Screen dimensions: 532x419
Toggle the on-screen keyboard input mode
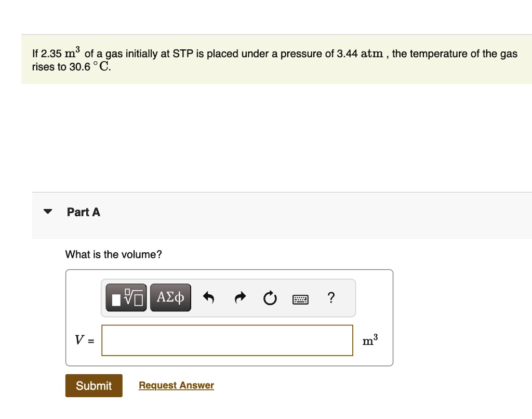coord(301,298)
